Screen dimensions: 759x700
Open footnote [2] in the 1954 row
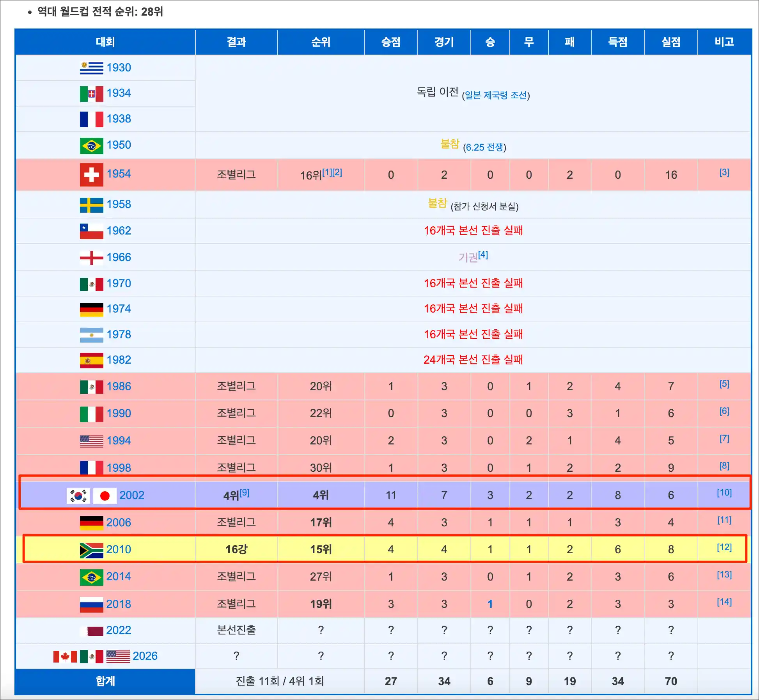pyautogui.click(x=337, y=172)
